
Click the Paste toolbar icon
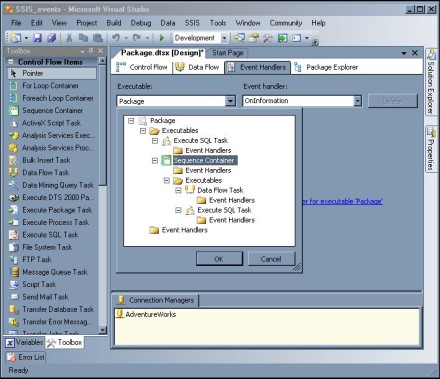pos(98,38)
